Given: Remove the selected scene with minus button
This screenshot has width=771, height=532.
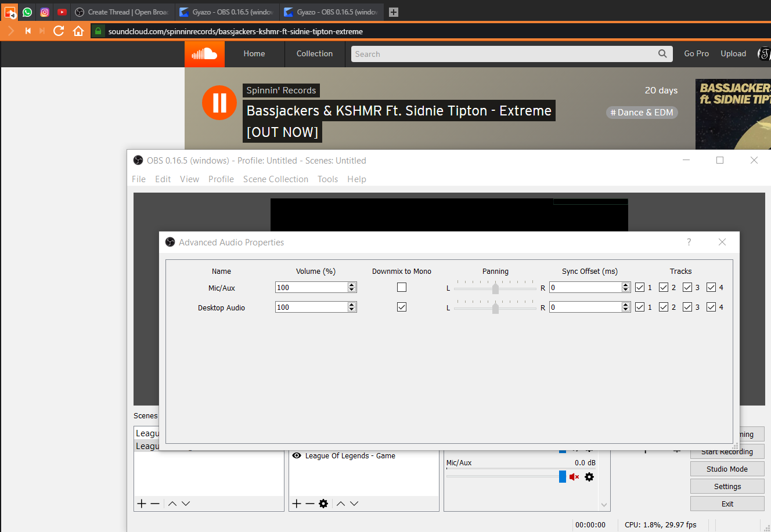Looking at the screenshot, I should tap(155, 504).
